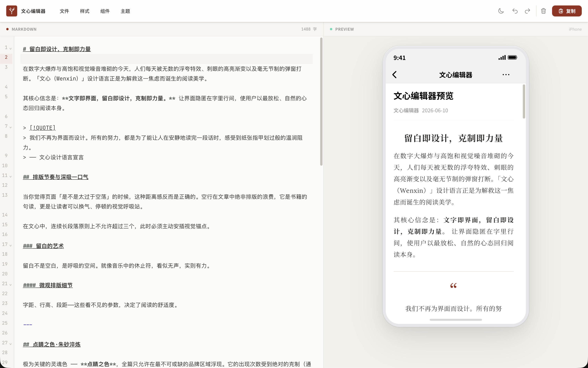Viewport: 588px width, 368px height.
Task: Tap the back chevron in phone preview
Action: [x=395, y=75]
